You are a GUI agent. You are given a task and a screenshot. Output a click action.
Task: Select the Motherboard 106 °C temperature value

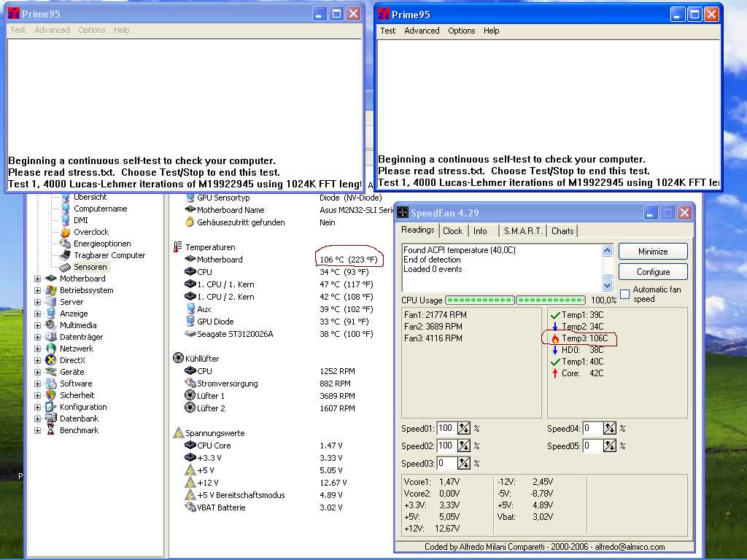(348, 260)
